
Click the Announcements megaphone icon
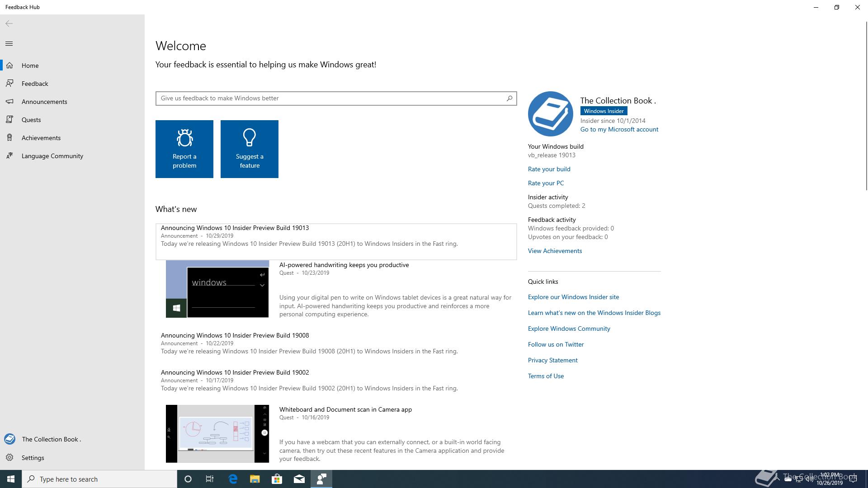(9, 102)
